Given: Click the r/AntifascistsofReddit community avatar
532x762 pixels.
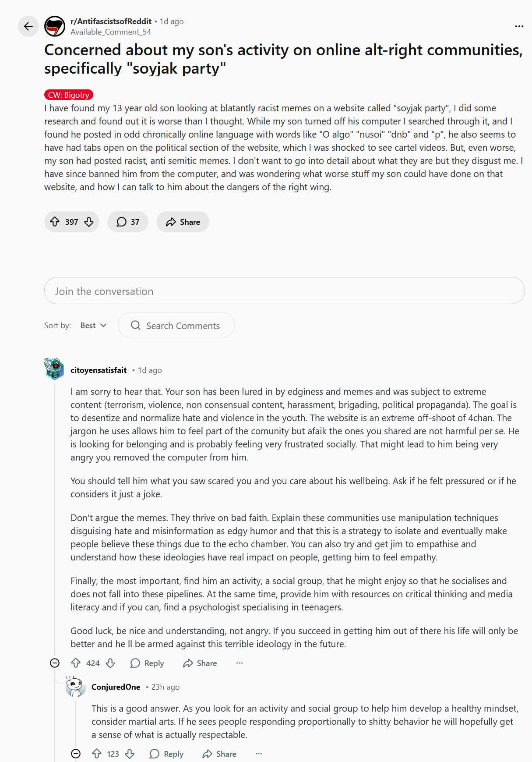Looking at the screenshot, I should pos(55,26).
